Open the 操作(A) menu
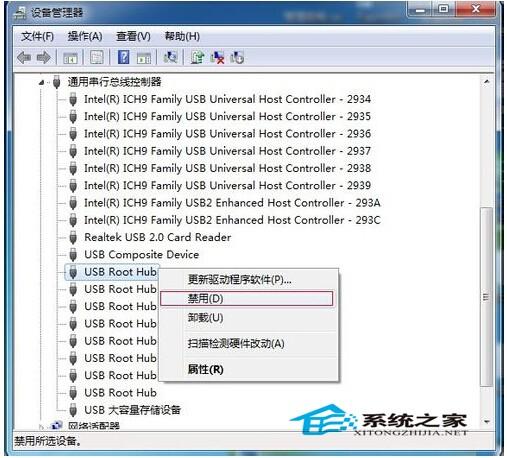Viewport: 507px width, 458px height. tap(85, 36)
